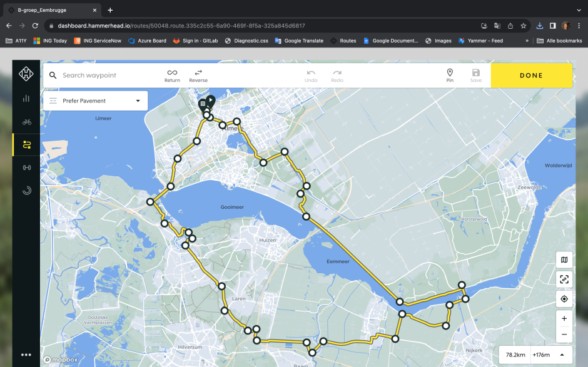Open the bicycle rides sidebar icon
Screen dimensions: 588x367
tap(26, 122)
